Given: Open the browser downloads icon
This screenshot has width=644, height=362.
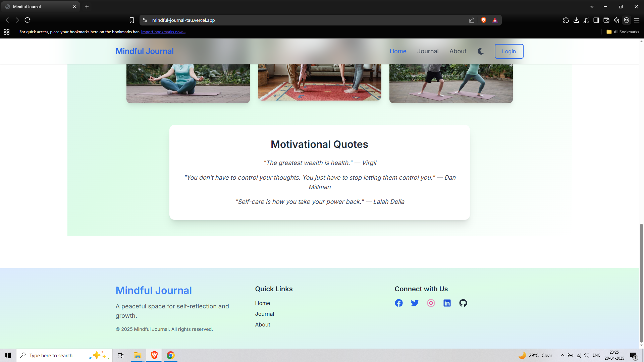Looking at the screenshot, I should coord(576,20).
